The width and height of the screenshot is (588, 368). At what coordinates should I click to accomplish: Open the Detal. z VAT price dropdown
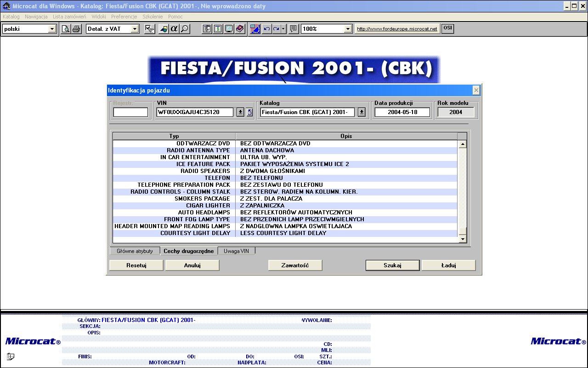(135, 29)
